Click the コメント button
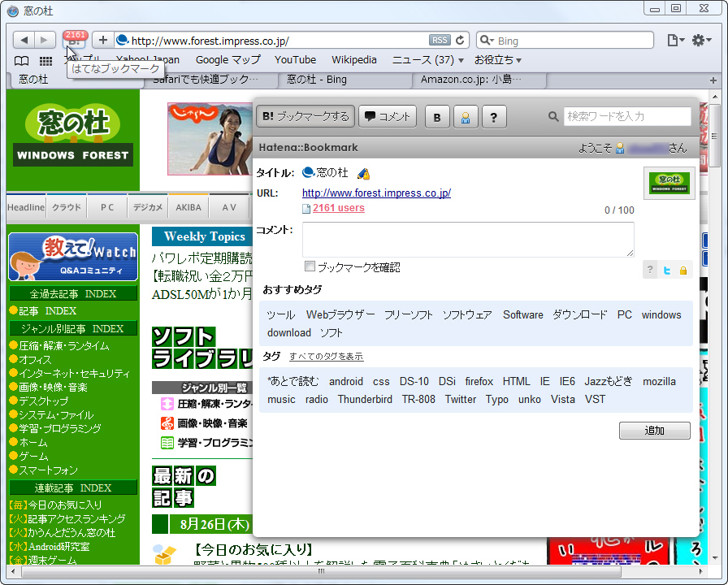 coord(388,116)
